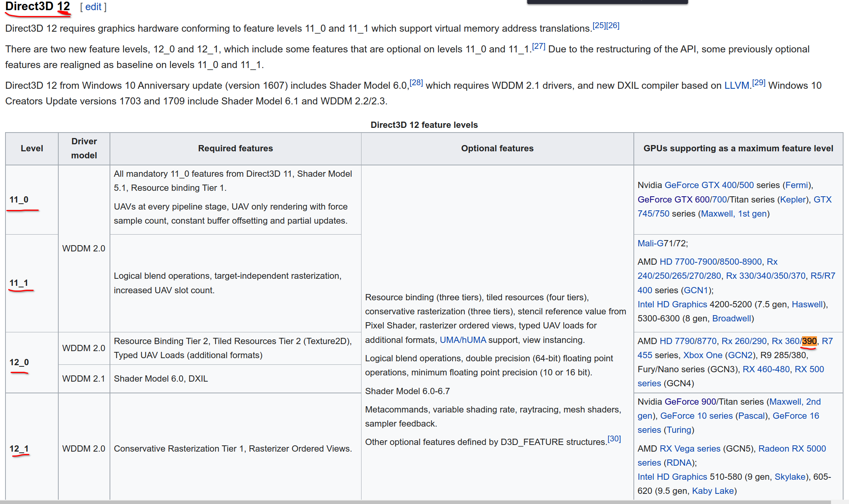Image resolution: width=849 pixels, height=504 pixels.
Task: Click the Optional features column header
Action: [x=497, y=149]
